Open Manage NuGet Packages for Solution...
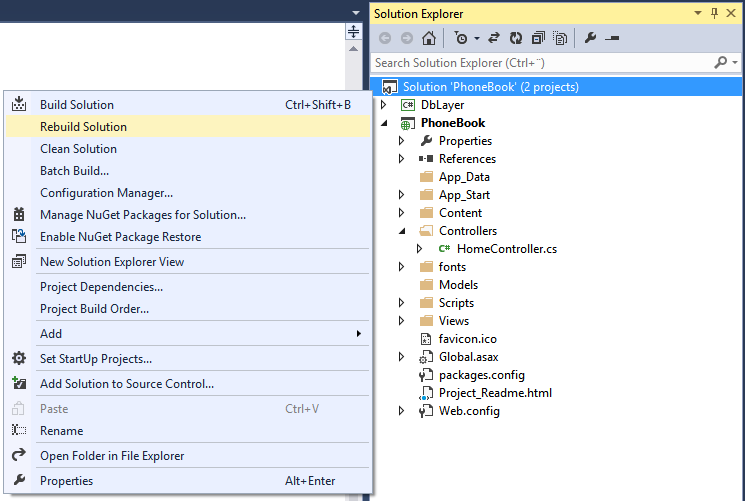Screen dimensions: 745x501 pyautogui.click(x=188, y=215)
